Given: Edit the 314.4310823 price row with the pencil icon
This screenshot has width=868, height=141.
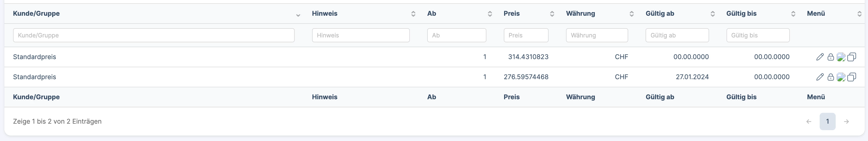Looking at the screenshot, I should pos(820,57).
